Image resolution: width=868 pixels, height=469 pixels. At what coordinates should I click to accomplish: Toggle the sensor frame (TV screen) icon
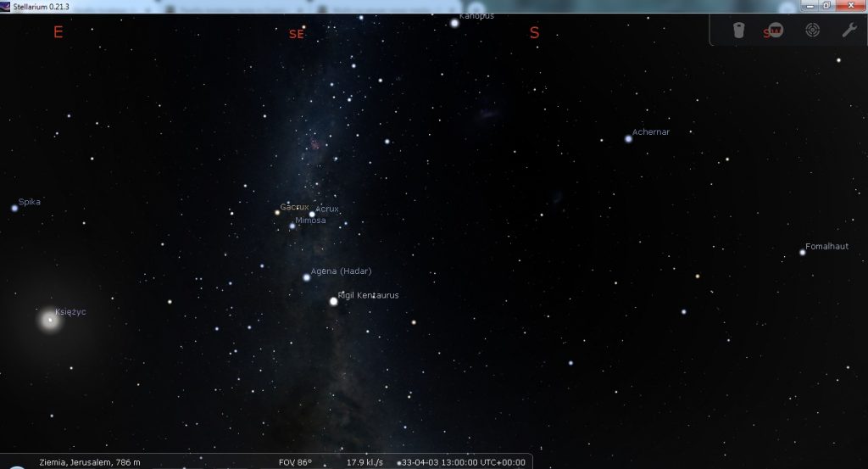[x=776, y=30]
